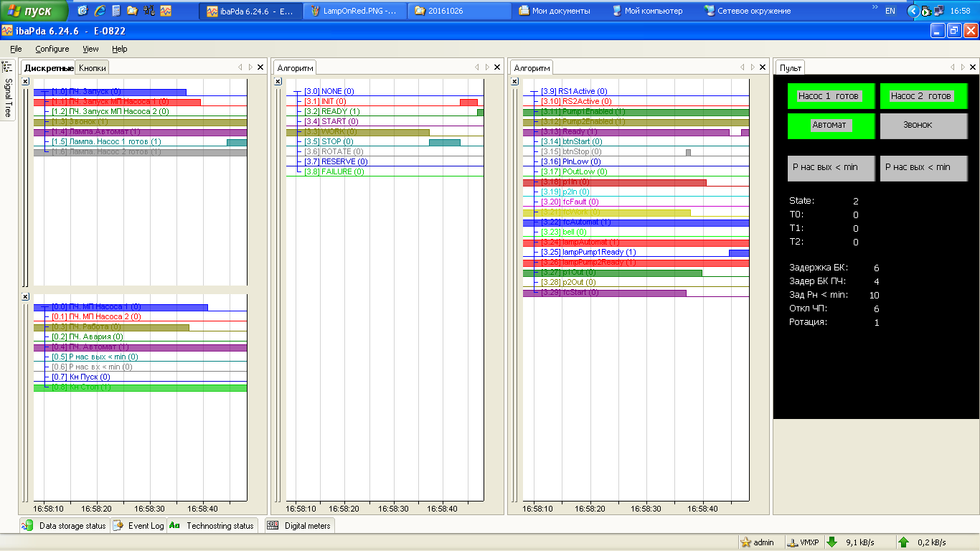Click the left Р нас вых < min indicator
This screenshot has width=980, height=551.
[831, 168]
